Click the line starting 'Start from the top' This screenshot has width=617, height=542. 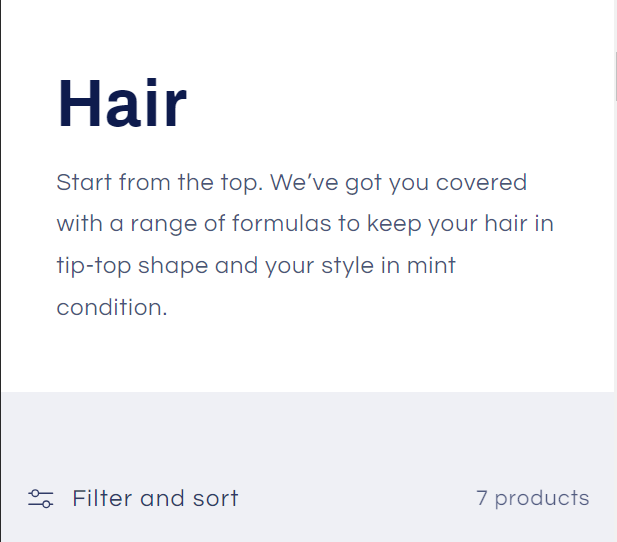click(291, 183)
